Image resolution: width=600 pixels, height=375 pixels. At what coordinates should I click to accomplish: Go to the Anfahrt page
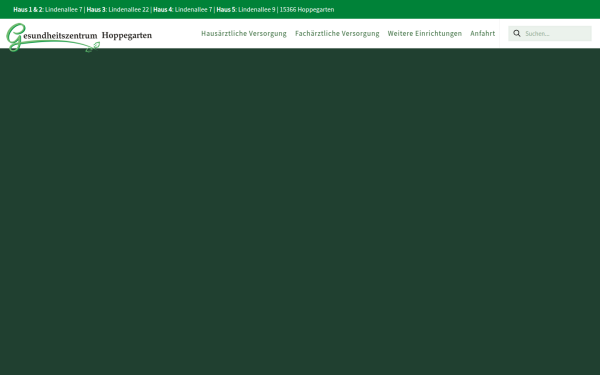(x=483, y=34)
